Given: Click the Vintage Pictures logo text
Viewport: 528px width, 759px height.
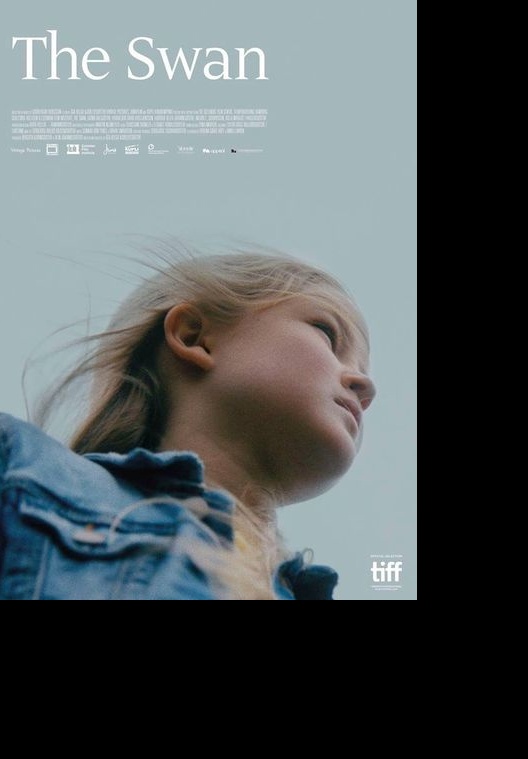Looking at the screenshot, I should click(x=26, y=150).
